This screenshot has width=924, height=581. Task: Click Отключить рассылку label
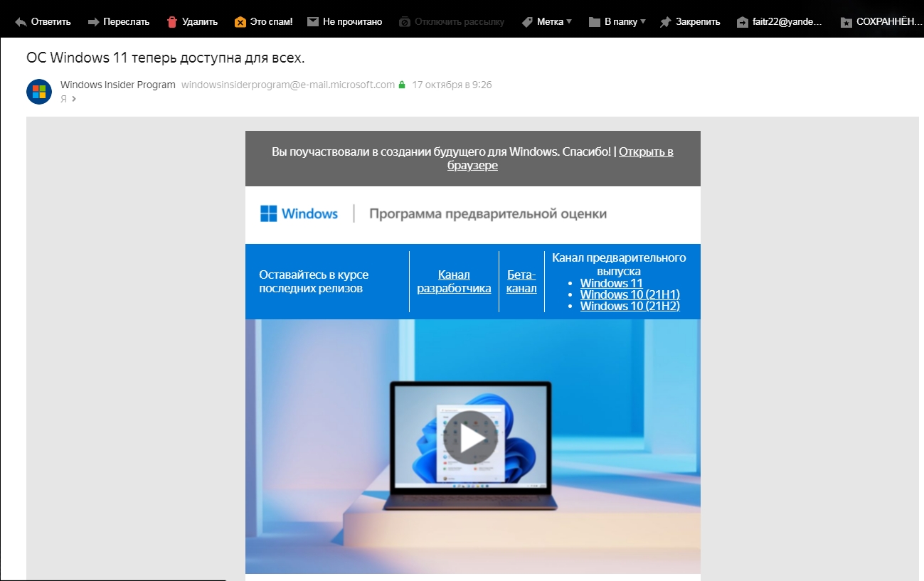tap(460, 22)
